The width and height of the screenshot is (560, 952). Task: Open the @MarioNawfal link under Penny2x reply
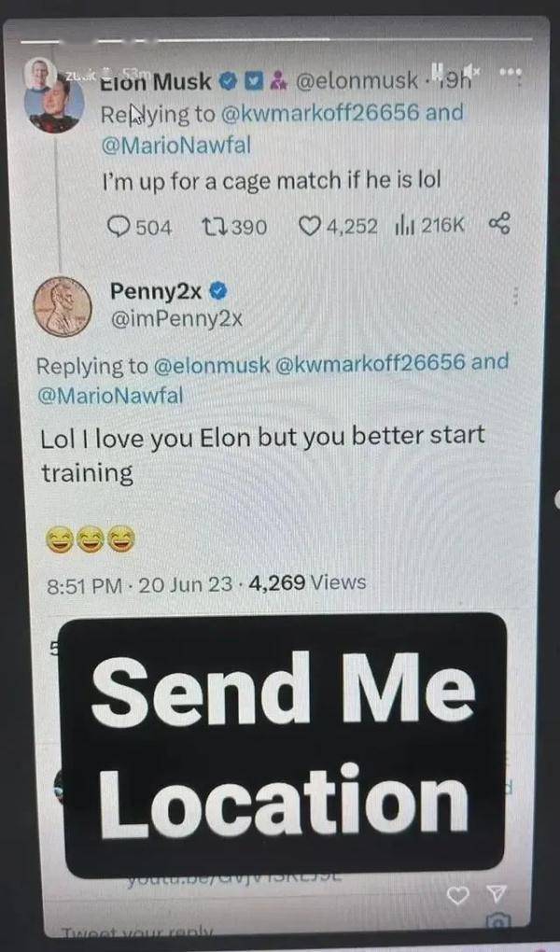tap(110, 396)
